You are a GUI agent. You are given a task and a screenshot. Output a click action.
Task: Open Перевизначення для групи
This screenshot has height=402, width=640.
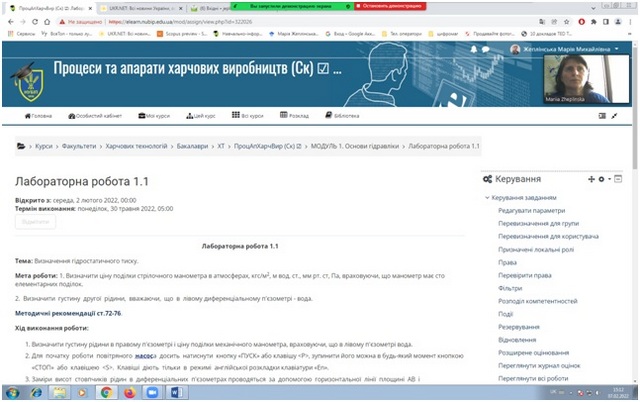(x=538, y=224)
